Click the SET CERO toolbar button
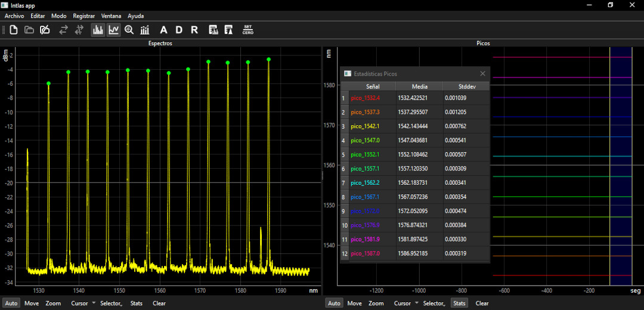Screen dimensions: 644x310 click(x=247, y=30)
